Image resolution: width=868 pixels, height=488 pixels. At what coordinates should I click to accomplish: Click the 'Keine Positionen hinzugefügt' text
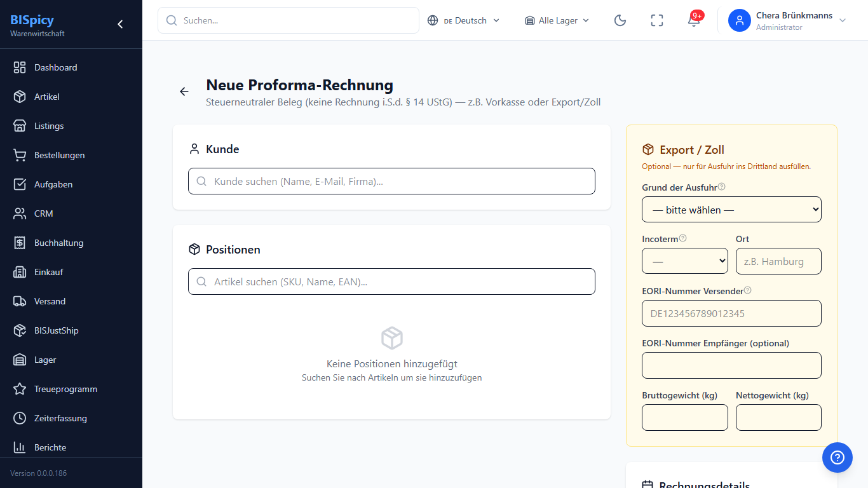coord(392,364)
